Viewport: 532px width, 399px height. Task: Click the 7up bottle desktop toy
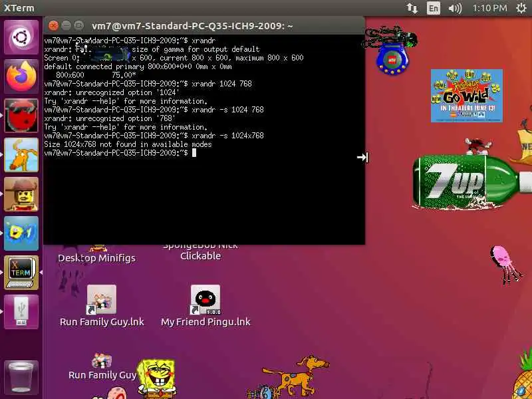coord(471,182)
